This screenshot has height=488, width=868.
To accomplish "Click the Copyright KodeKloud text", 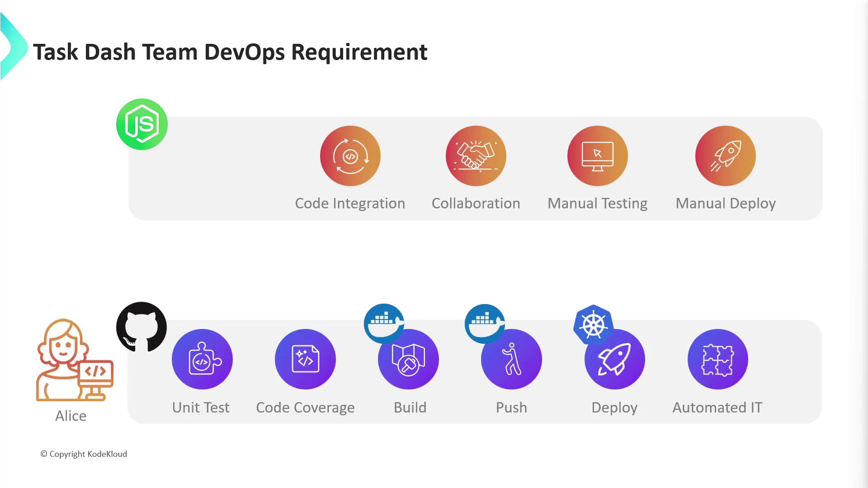I will coord(84,454).
